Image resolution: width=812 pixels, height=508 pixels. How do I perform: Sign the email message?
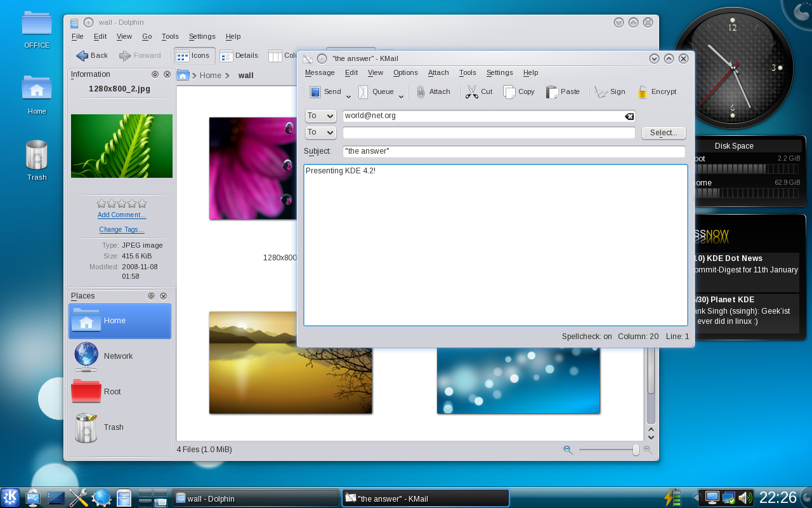click(x=609, y=91)
